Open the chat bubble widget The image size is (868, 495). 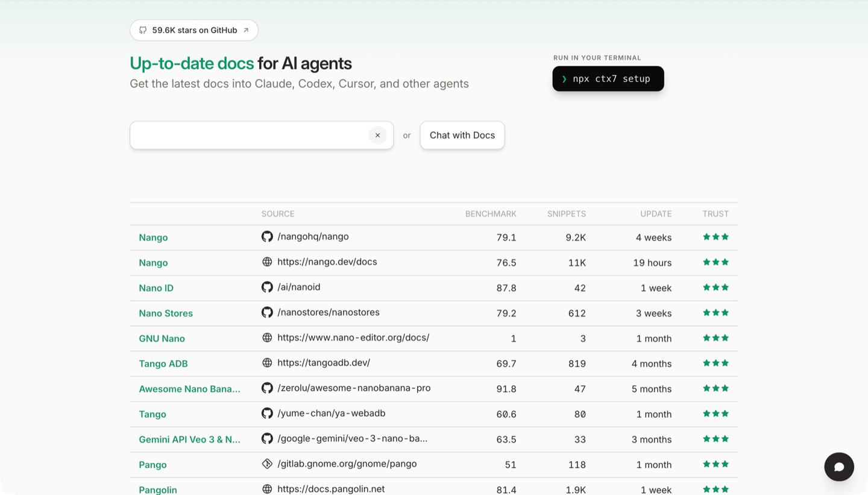[x=839, y=467]
